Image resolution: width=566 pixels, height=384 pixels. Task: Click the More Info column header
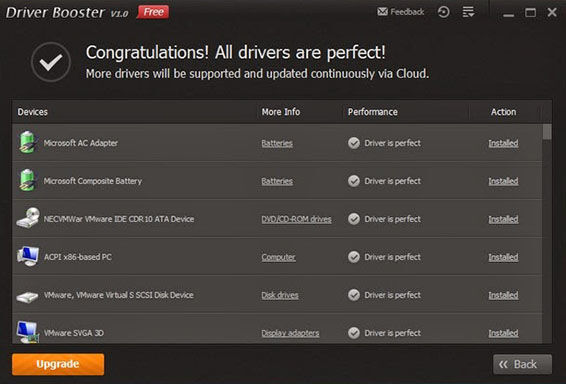tap(281, 112)
